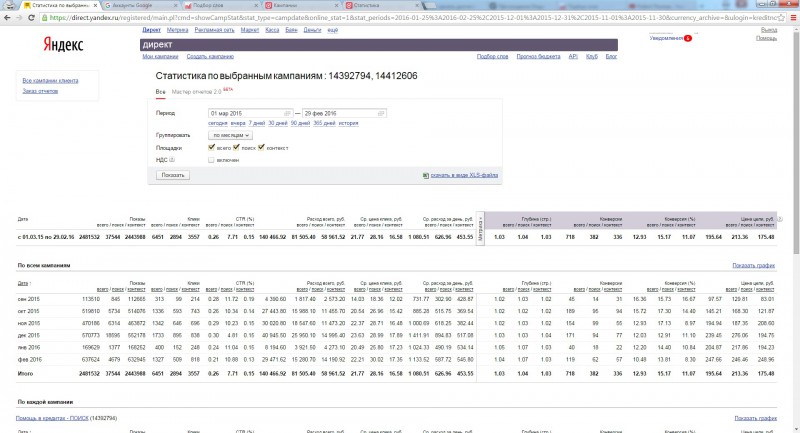The height and width of the screenshot is (433, 800).
Task: Open Все кампании клиента sidebar link
Action: [51, 81]
